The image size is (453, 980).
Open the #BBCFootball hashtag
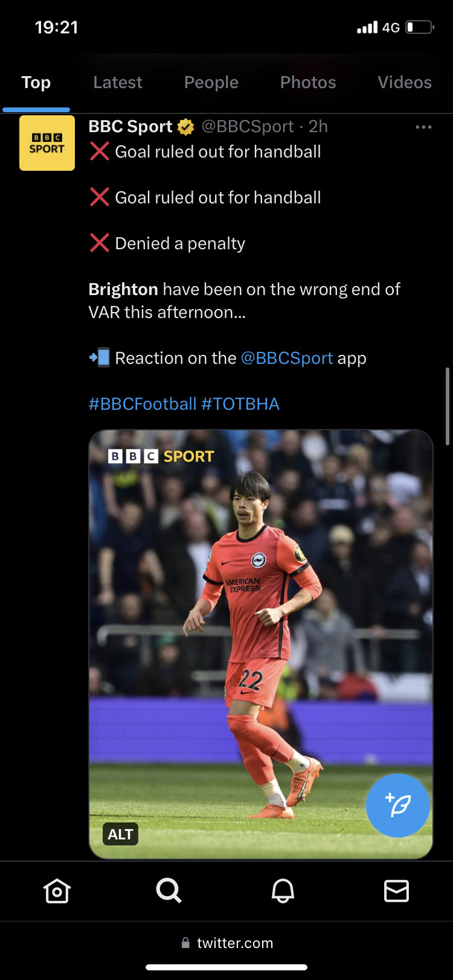tap(143, 404)
